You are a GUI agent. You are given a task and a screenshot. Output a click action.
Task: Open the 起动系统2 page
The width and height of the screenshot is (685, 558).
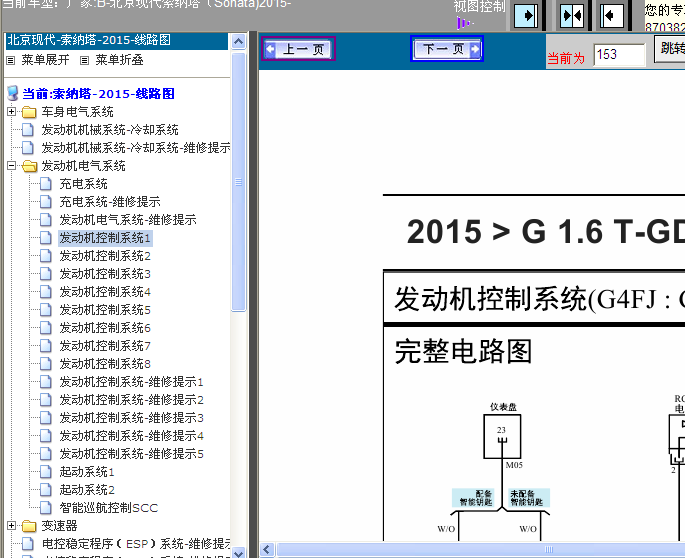pyautogui.click(x=87, y=489)
